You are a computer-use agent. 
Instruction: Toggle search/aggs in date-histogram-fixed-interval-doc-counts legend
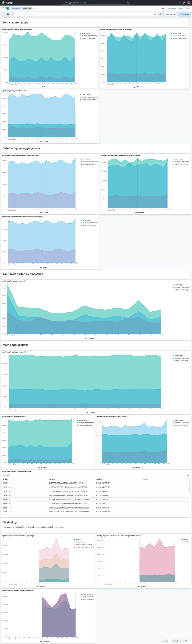[x=87, y=159]
